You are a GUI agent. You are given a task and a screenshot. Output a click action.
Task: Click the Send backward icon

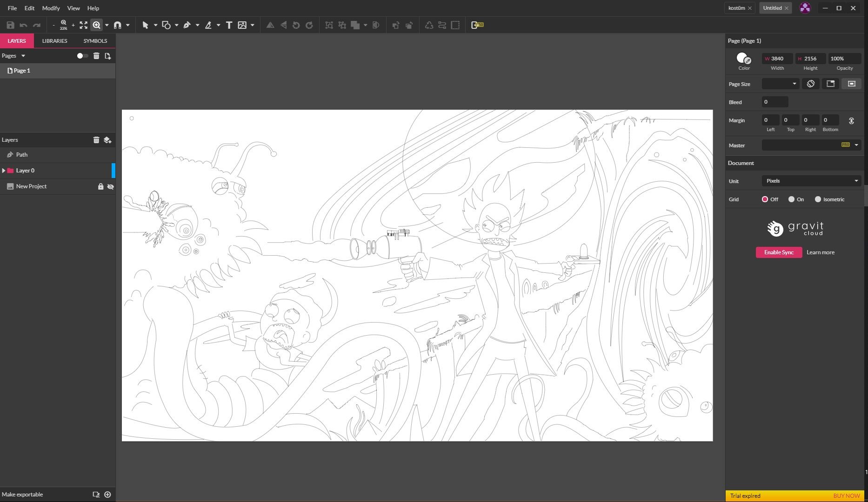[409, 25]
